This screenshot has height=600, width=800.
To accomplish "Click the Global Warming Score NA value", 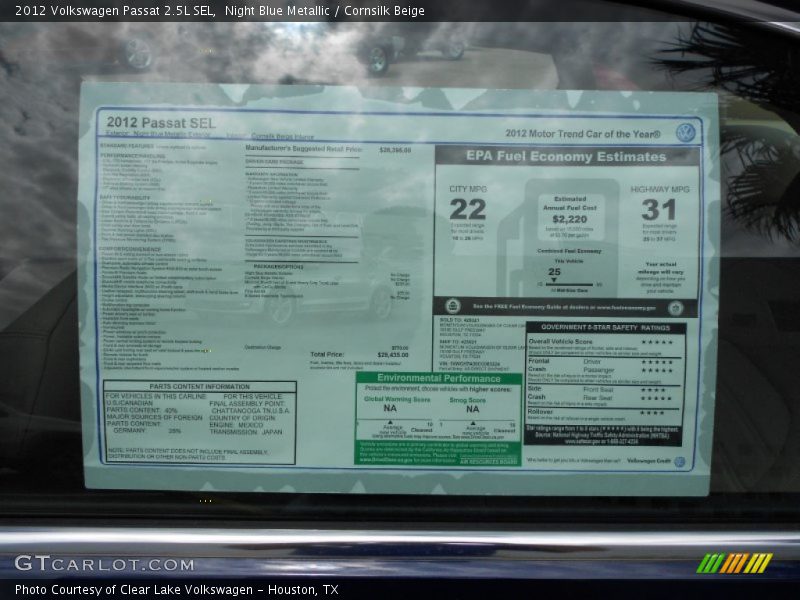I will 390,409.
